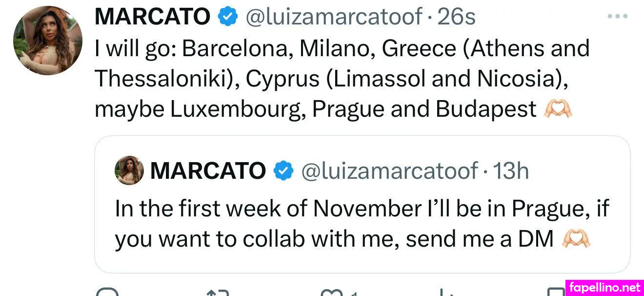This screenshot has width=644, height=296.
Task: Open the quoted tweet about Prague in November
Action: point(362,224)
